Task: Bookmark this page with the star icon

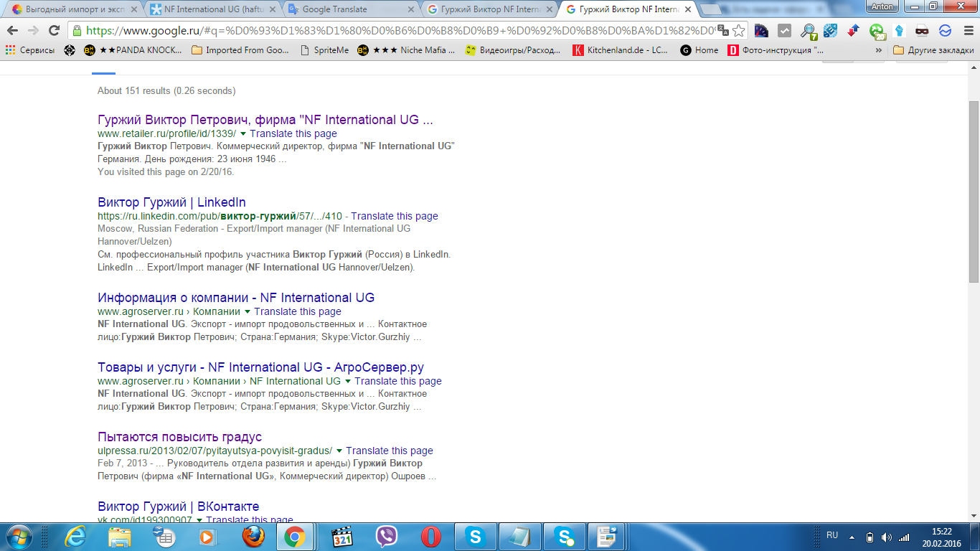Action: point(738,31)
